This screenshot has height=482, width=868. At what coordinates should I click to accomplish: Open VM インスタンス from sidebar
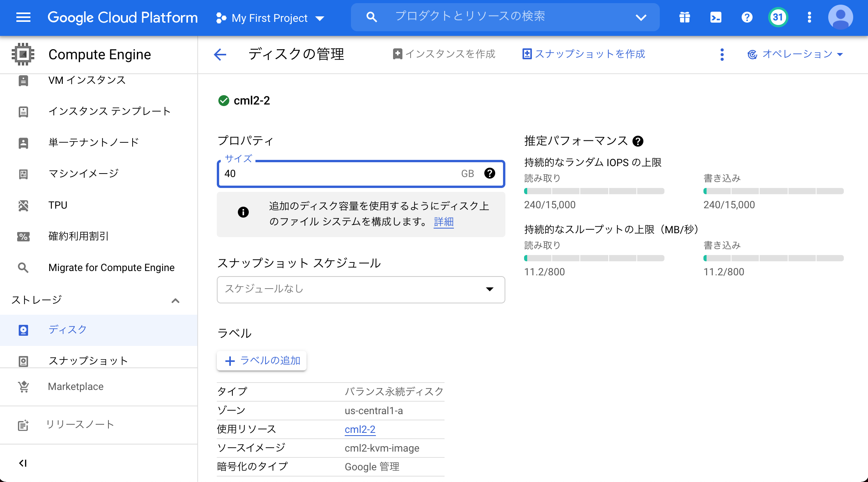tap(87, 80)
